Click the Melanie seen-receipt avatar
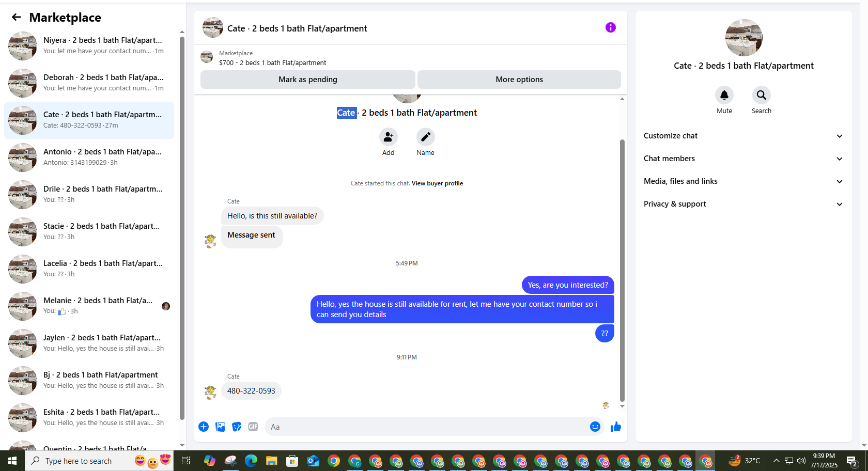 (x=166, y=306)
